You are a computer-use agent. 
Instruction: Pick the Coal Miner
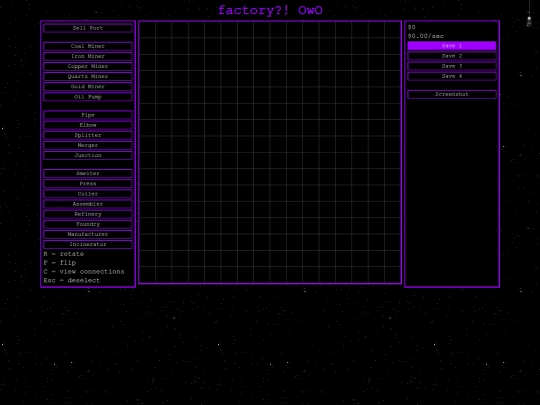88,46
